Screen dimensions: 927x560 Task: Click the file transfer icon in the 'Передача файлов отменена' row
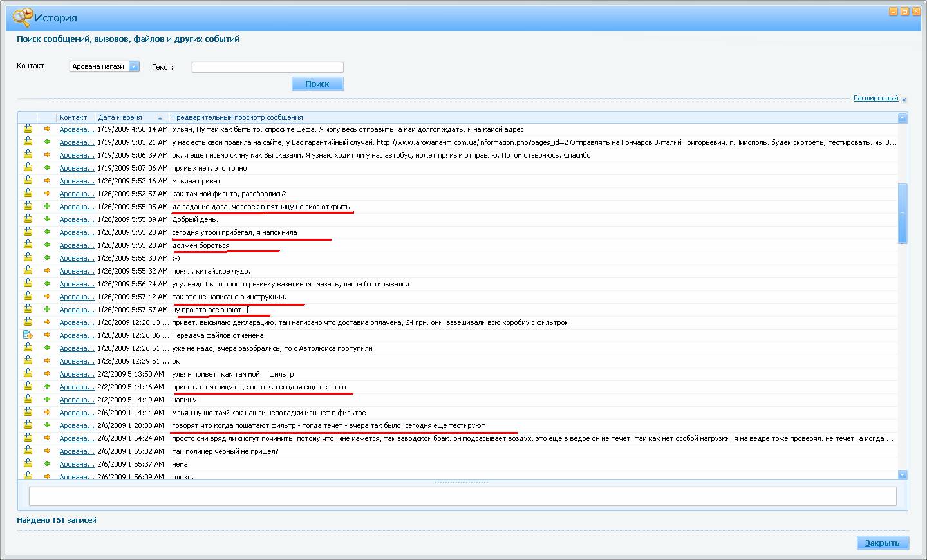[x=28, y=335]
